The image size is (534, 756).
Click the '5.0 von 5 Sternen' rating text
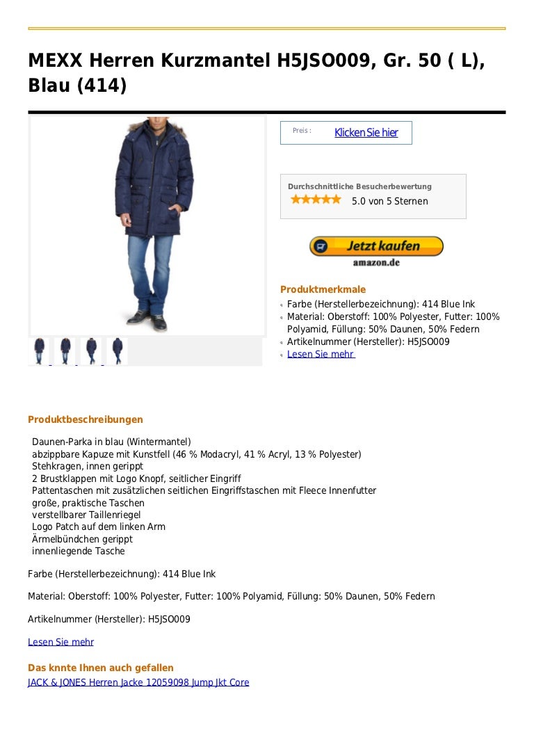click(x=390, y=201)
